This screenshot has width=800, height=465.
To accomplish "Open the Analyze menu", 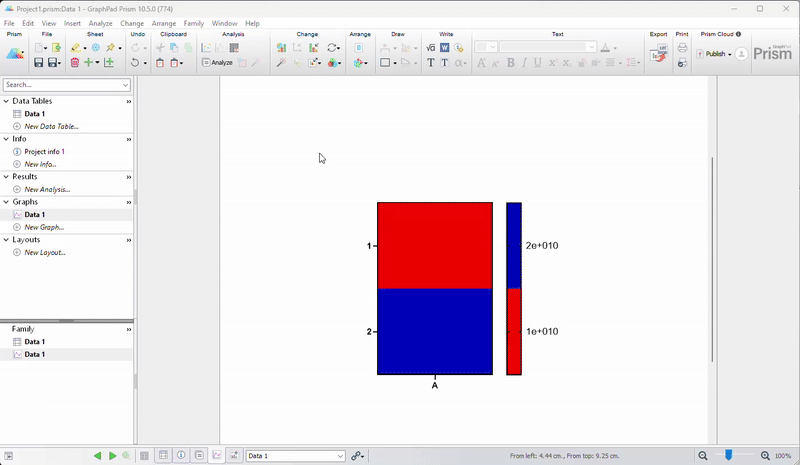I will pos(100,23).
